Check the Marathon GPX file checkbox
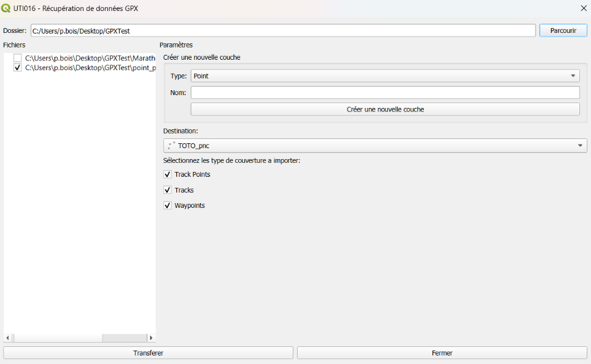Image resolution: width=591 pixels, height=364 pixels. coord(18,58)
